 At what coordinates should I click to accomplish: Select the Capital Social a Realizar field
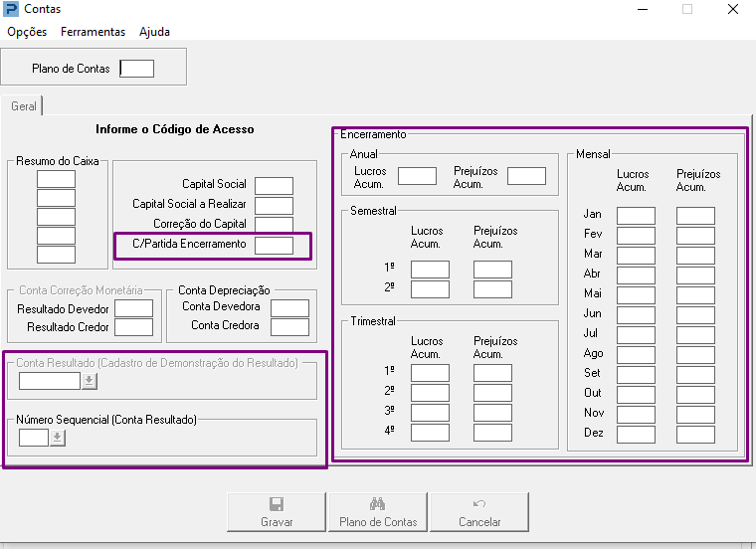(x=274, y=205)
